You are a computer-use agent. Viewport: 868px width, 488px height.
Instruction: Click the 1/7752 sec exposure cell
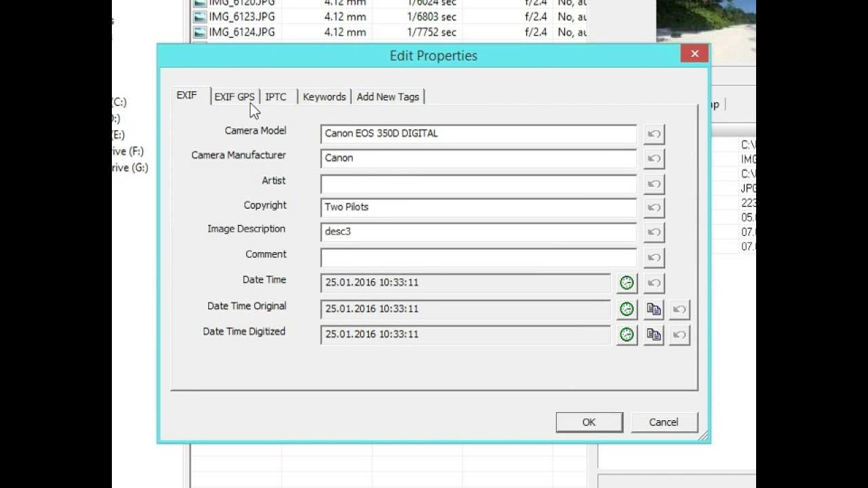[x=432, y=33]
